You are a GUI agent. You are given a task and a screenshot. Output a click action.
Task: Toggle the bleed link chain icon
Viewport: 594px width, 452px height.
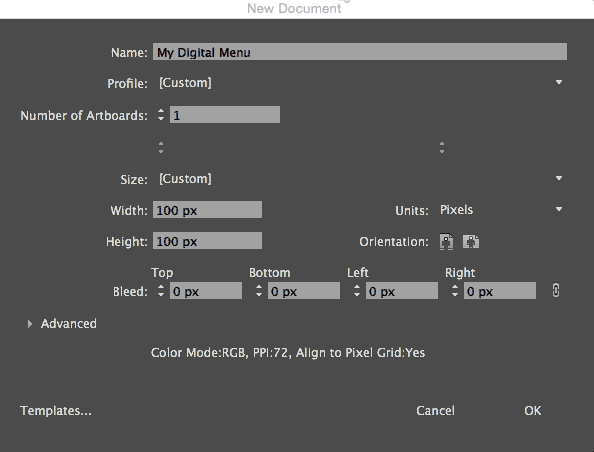(x=556, y=291)
